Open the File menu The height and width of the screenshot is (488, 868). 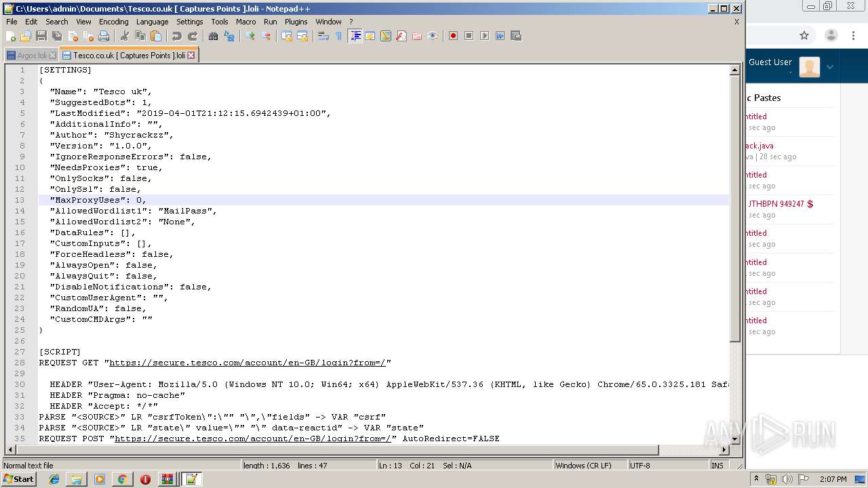click(12, 22)
